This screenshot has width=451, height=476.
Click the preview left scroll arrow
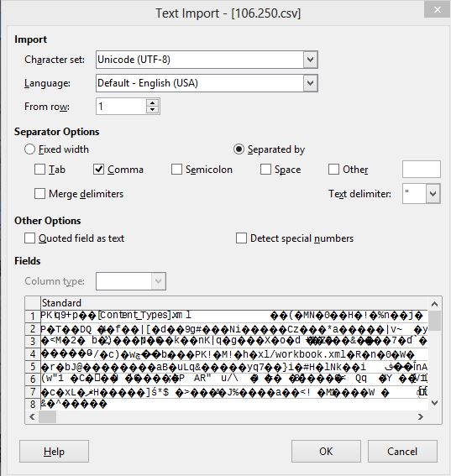click(32, 416)
